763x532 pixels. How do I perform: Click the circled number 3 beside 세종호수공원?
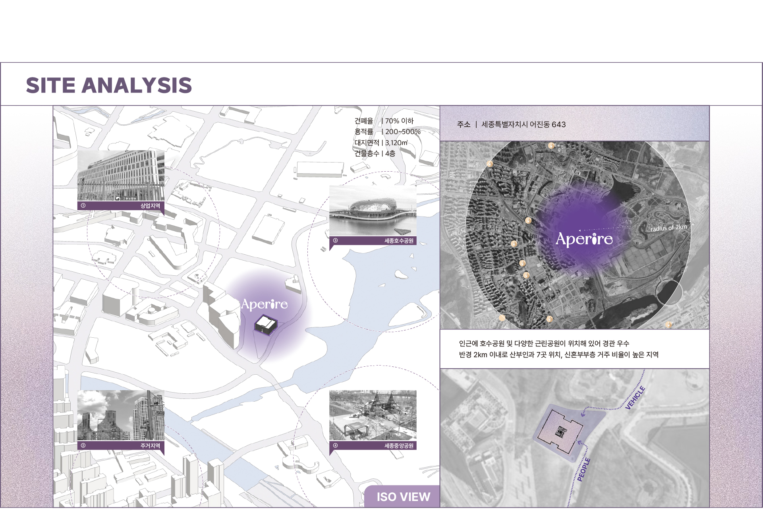tap(335, 241)
